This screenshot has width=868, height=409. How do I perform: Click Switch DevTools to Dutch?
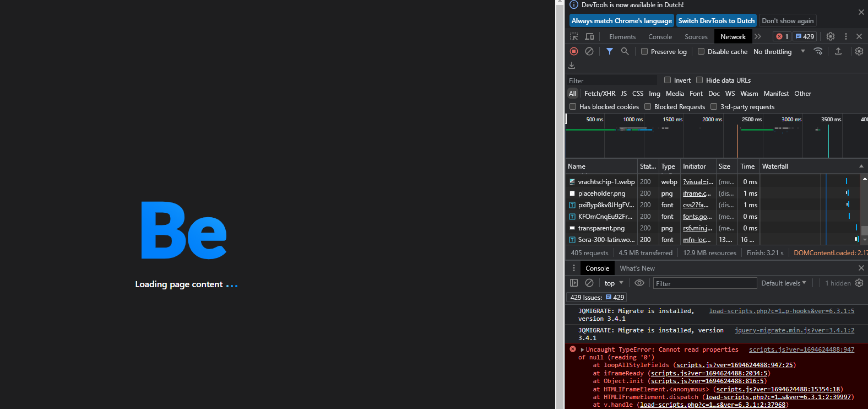717,20
